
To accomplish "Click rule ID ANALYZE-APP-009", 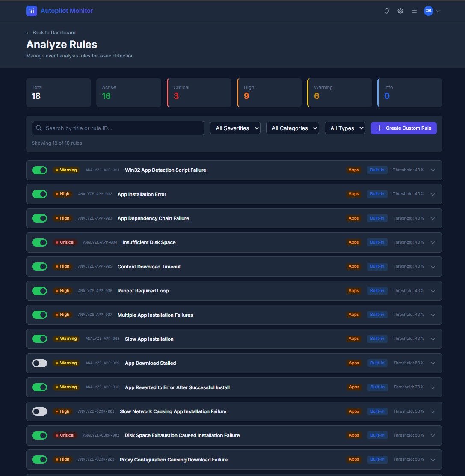I will coord(102,363).
